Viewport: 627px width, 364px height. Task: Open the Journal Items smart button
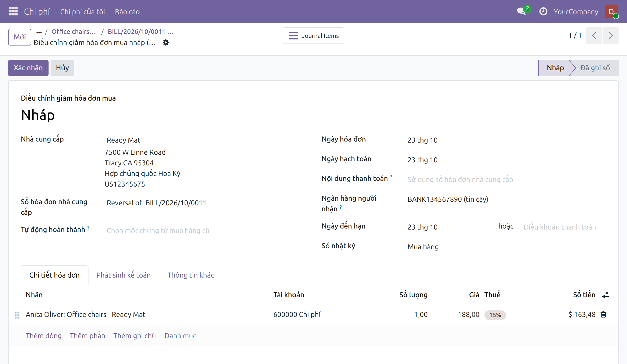point(313,36)
